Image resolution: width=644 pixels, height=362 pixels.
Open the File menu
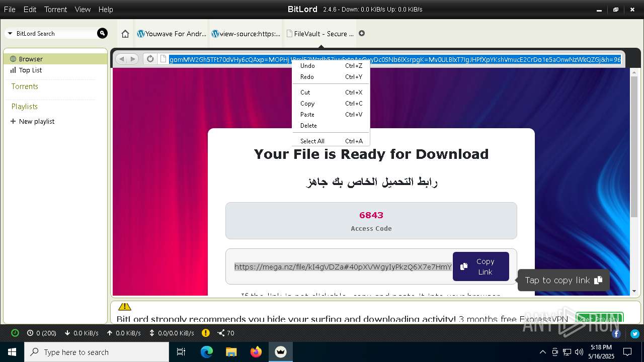coord(10,9)
